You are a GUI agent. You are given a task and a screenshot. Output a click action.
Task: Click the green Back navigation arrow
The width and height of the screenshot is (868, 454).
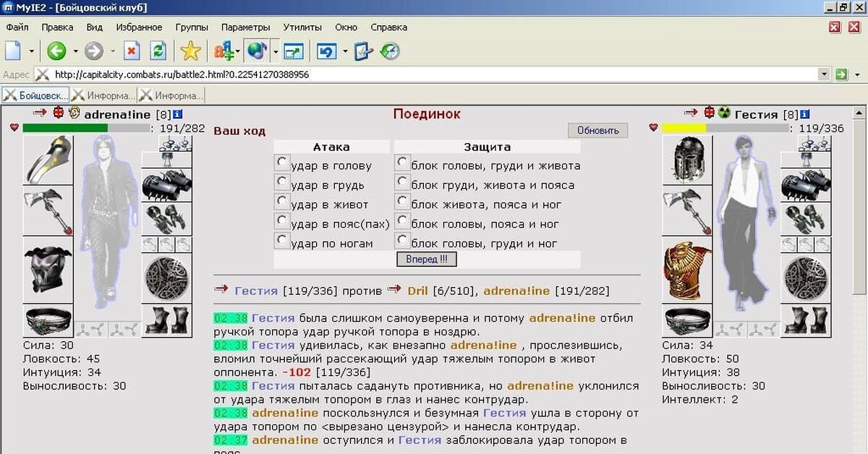pos(56,51)
